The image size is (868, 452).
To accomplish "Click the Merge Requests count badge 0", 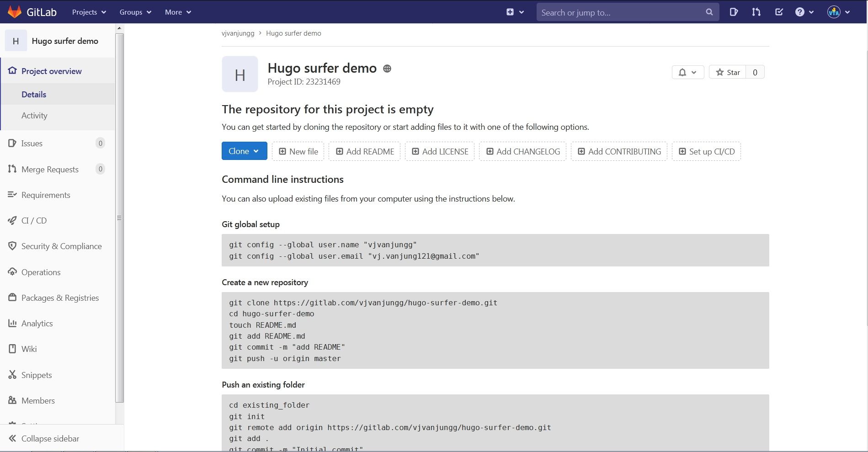I will point(100,169).
